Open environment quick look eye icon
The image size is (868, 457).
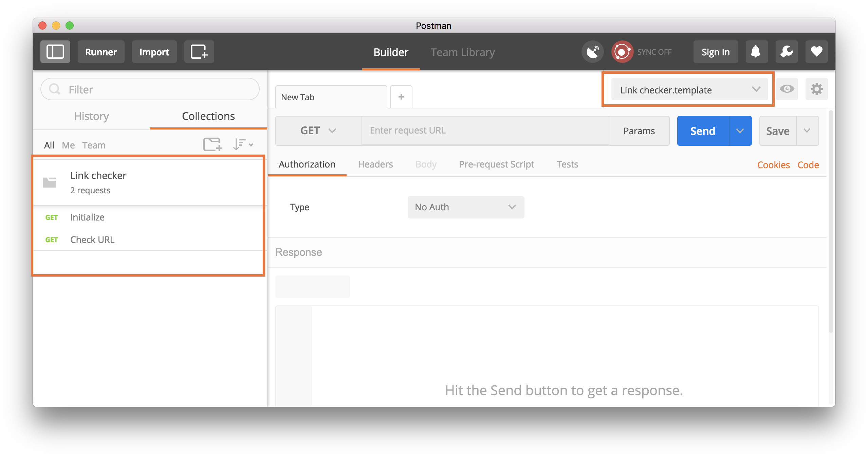click(x=787, y=89)
